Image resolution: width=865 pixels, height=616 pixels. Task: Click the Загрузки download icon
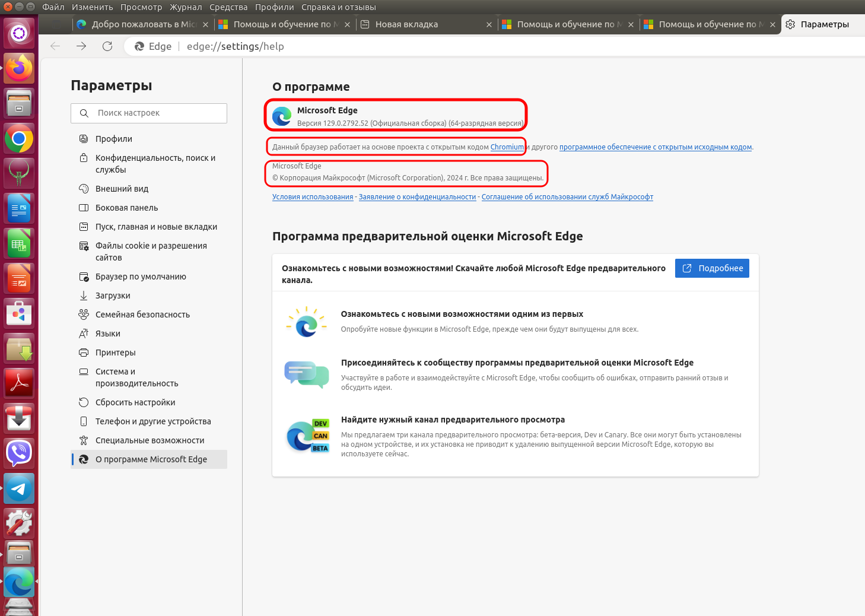84,296
